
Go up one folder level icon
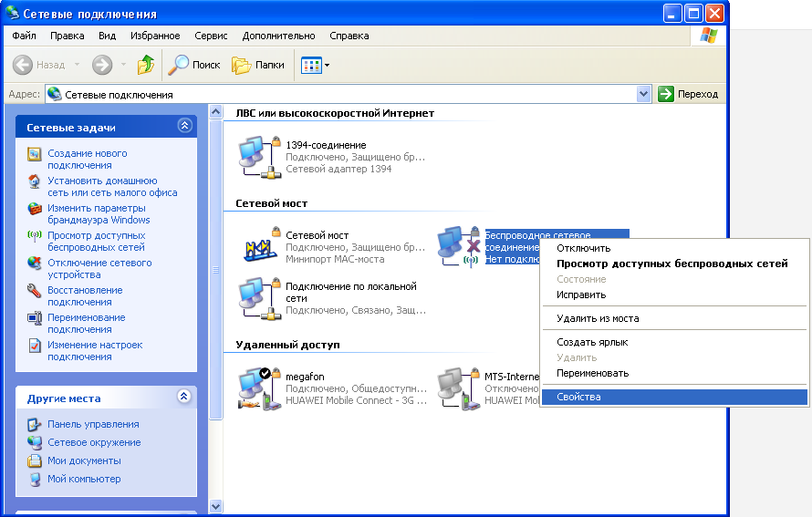point(146,65)
